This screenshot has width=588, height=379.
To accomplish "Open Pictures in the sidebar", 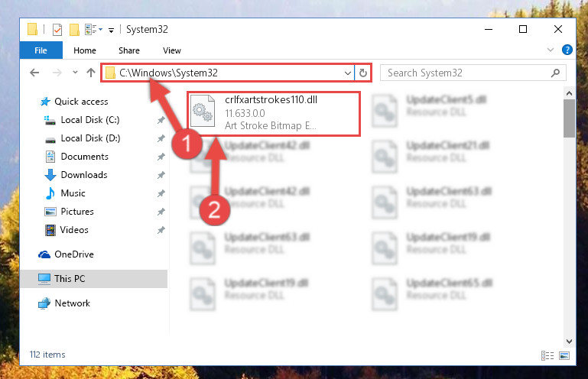I will pos(69,212).
